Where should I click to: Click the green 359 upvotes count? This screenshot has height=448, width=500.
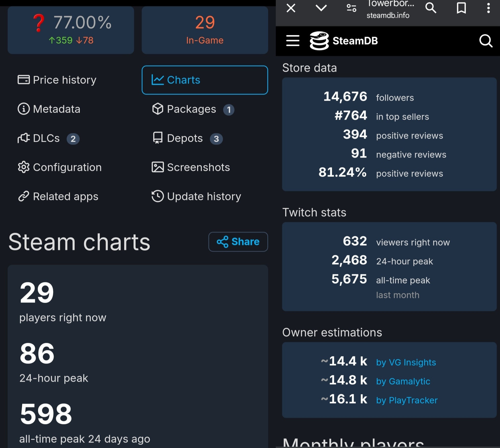[61, 40]
